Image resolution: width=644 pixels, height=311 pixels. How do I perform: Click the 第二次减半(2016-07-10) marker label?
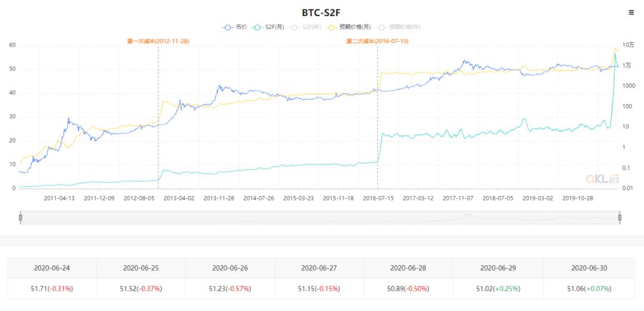(377, 41)
